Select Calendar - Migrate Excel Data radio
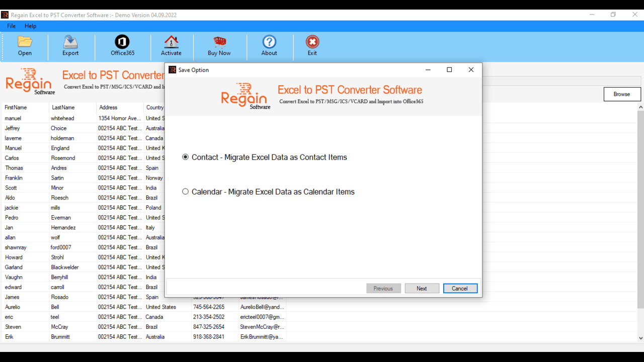This screenshot has height=362, width=644. 185,192
